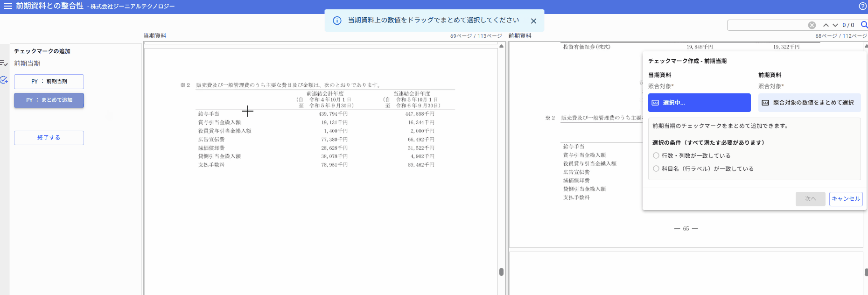Click value 1,400千円 in 役員賞与引当金繰入額 row
The image size is (868, 295).
click(x=336, y=131)
